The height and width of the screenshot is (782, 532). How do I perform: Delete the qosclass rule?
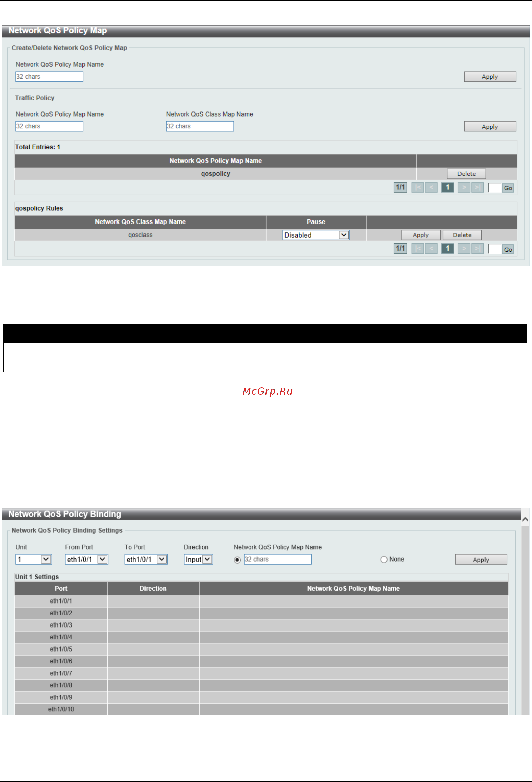462,235
